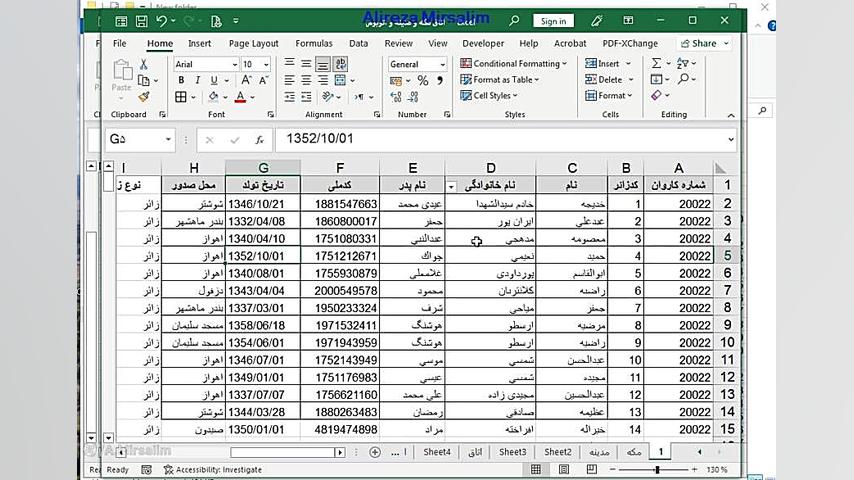The width and height of the screenshot is (854, 480).
Task: Click the Name Box cell reference field
Action: (135, 140)
